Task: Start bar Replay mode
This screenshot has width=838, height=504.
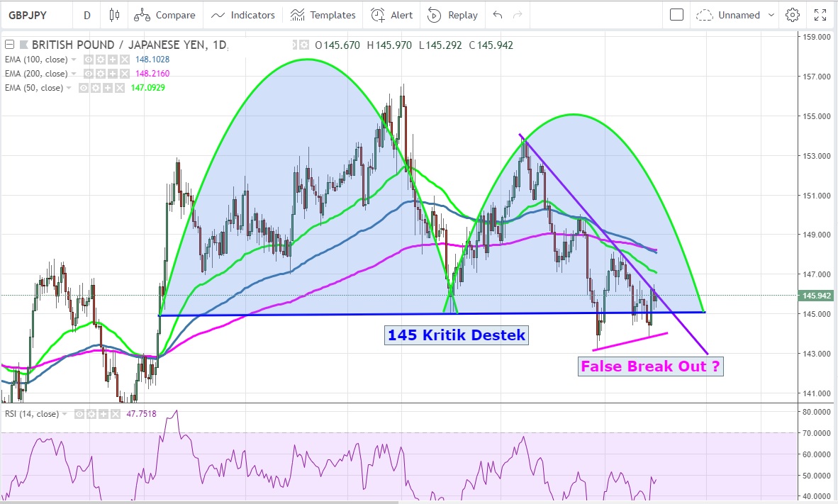Action: (x=453, y=15)
